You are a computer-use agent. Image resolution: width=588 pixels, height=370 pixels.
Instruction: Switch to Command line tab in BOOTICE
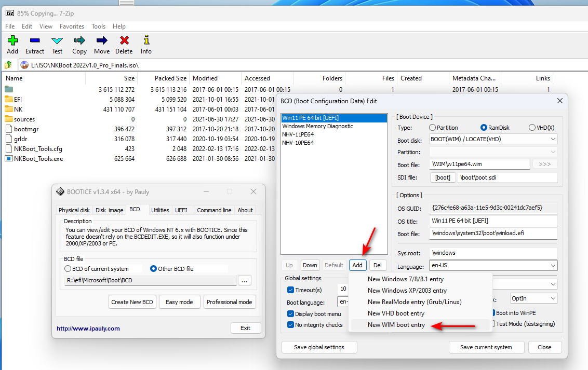214,210
